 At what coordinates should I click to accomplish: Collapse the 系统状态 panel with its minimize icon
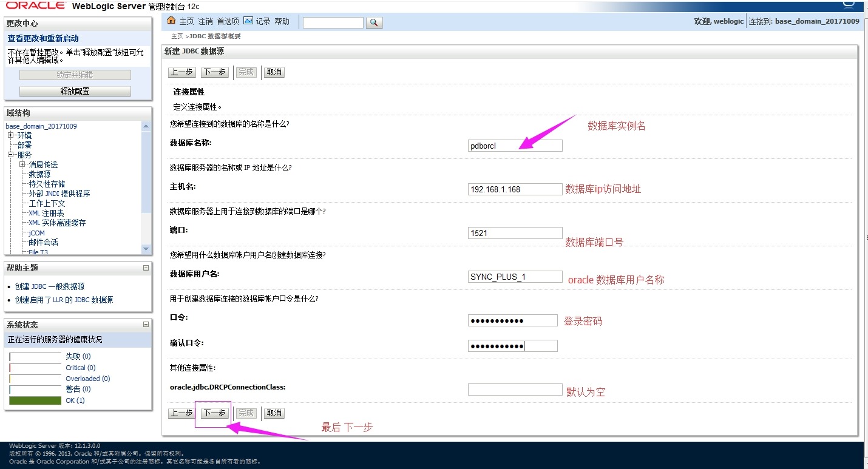pos(146,325)
